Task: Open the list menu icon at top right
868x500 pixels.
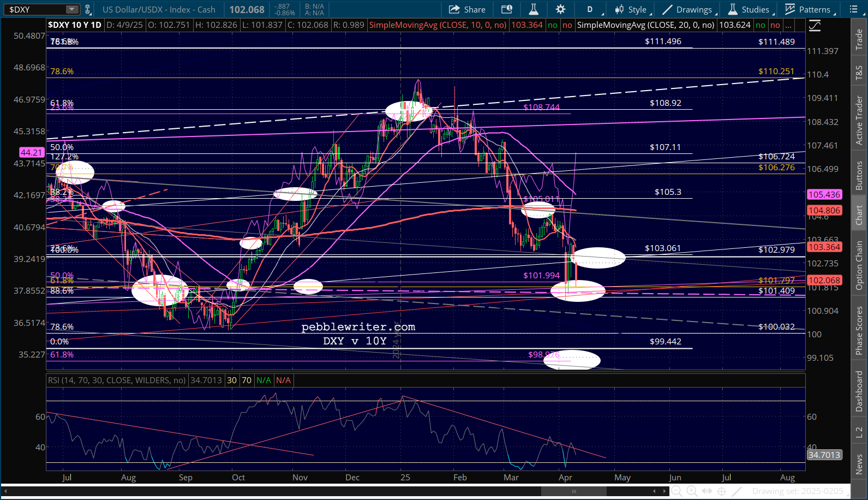Action: click(x=854, y=9)
